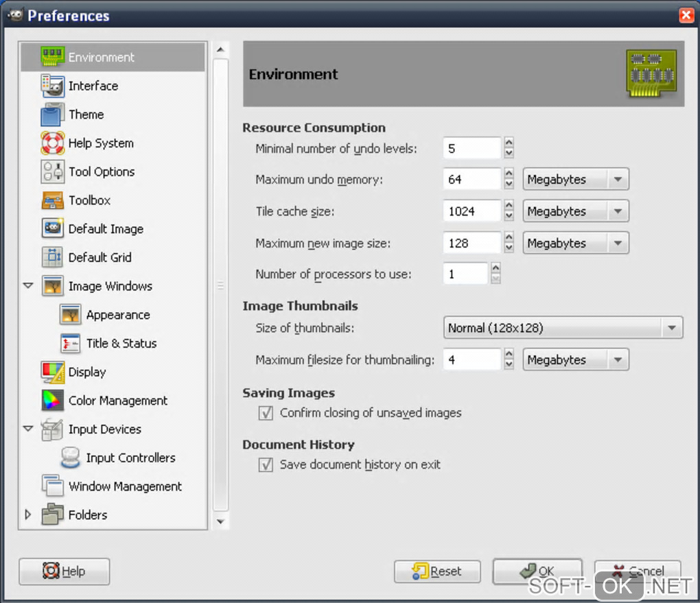The height and width of the screenshot is (603, 700).
Task: Click the category list vertical scrollbar track
Action: pos(220,285)
